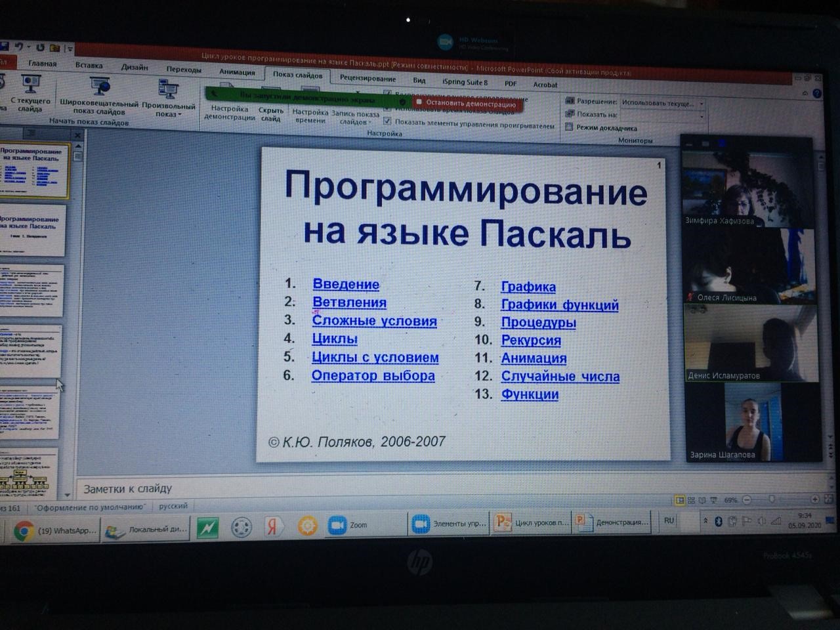
Task: Open the Zoom app in the taskbar
Action: click(347, 525)
